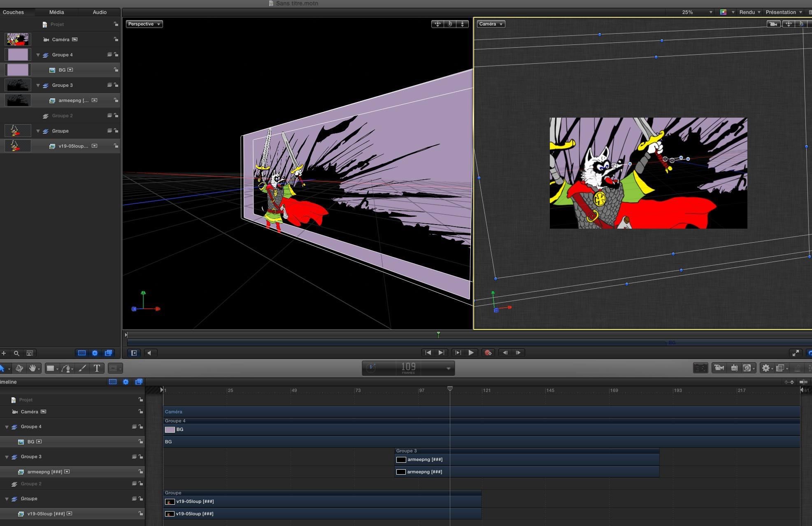Toggle show masks button in timeline header
Image resolution: width=812 pixels, height=526 pixels.
[x=112, y=382]
